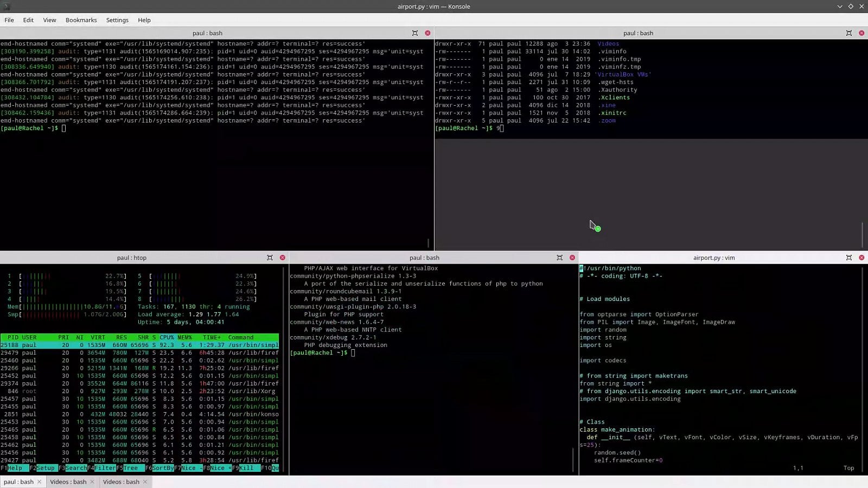The width and height of the screenshot is (868, 488).
Task: Open the Settings menu
Action: tap(117, 20)
